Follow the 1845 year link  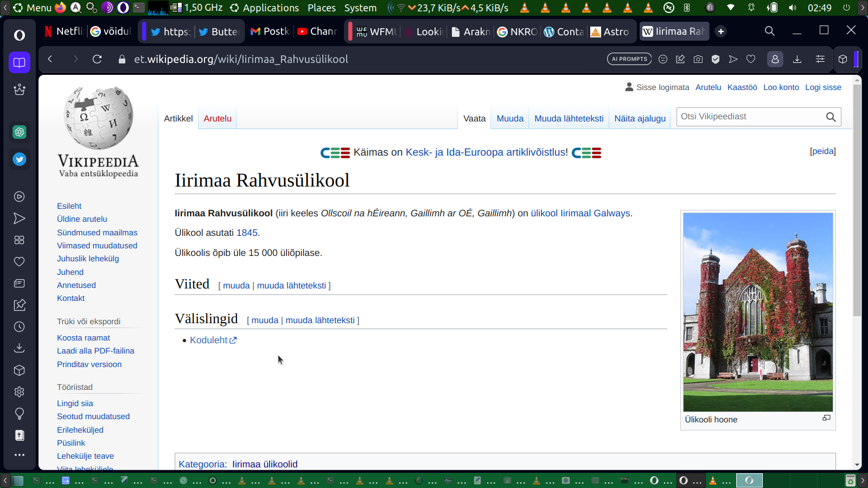pyautogui.click(x=247, y=233)
